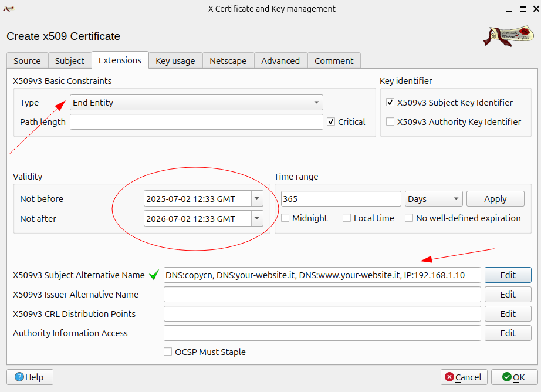Switch to the Source tab

click(x=27, y=60)
